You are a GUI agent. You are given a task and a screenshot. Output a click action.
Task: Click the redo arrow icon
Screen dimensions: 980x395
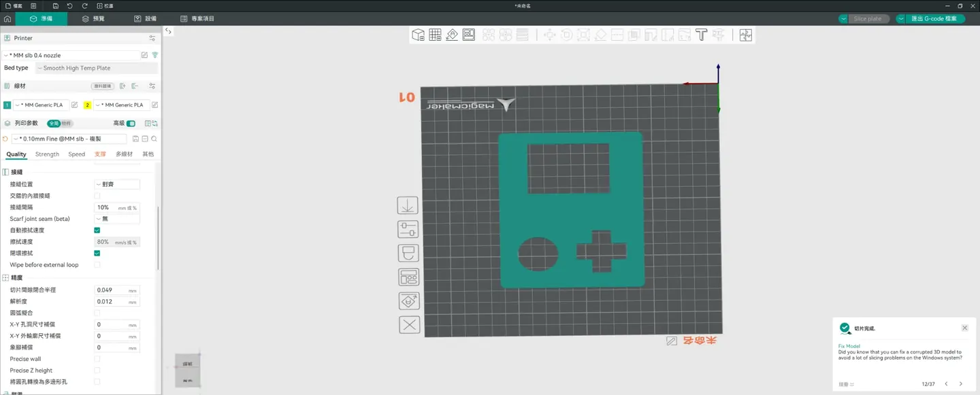pyautogui.click(x=84, y=5)
